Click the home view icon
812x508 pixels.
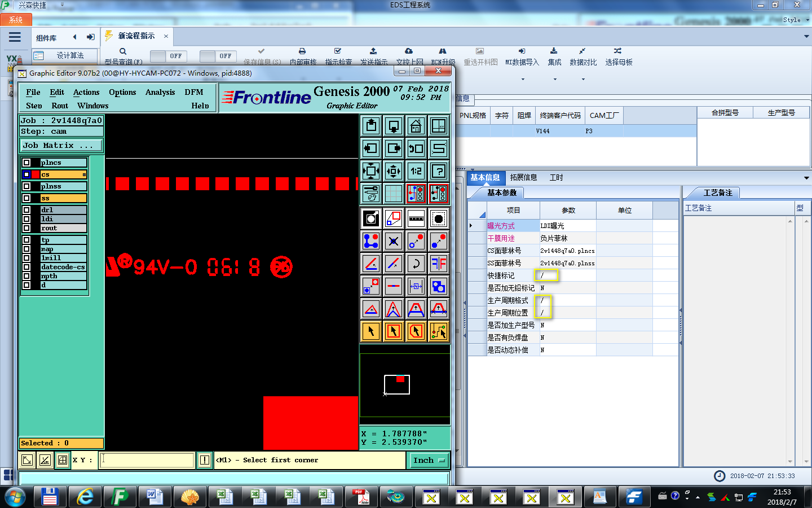pyautogui.click(x=416, y=126)
